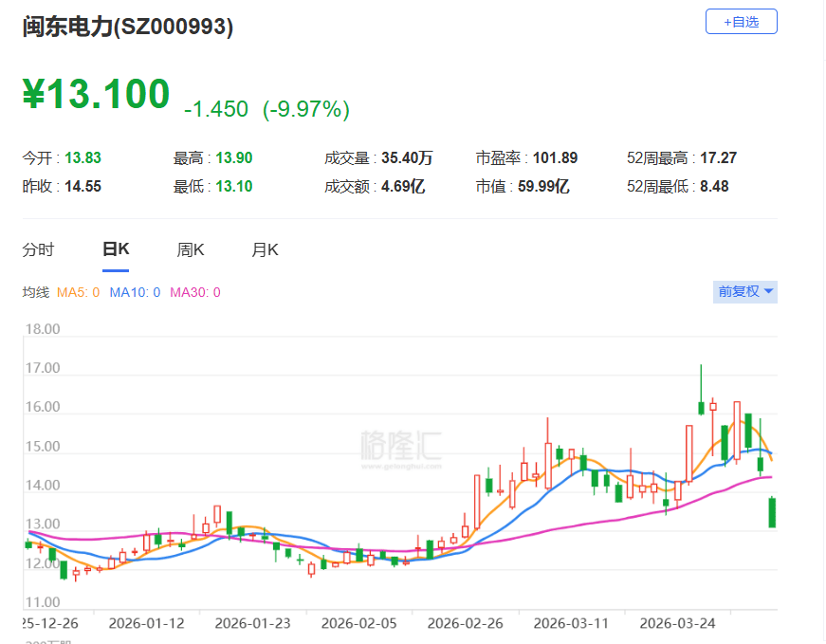Screen dimensions: 826x644
Task: Switch to the 月K tab
Action: click(263, 249)
